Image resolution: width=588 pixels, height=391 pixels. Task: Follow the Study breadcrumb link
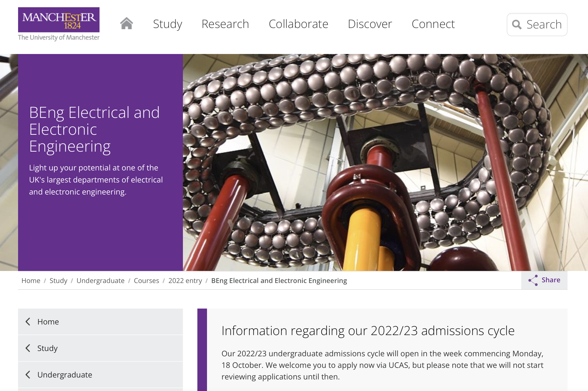pos(58,281)
